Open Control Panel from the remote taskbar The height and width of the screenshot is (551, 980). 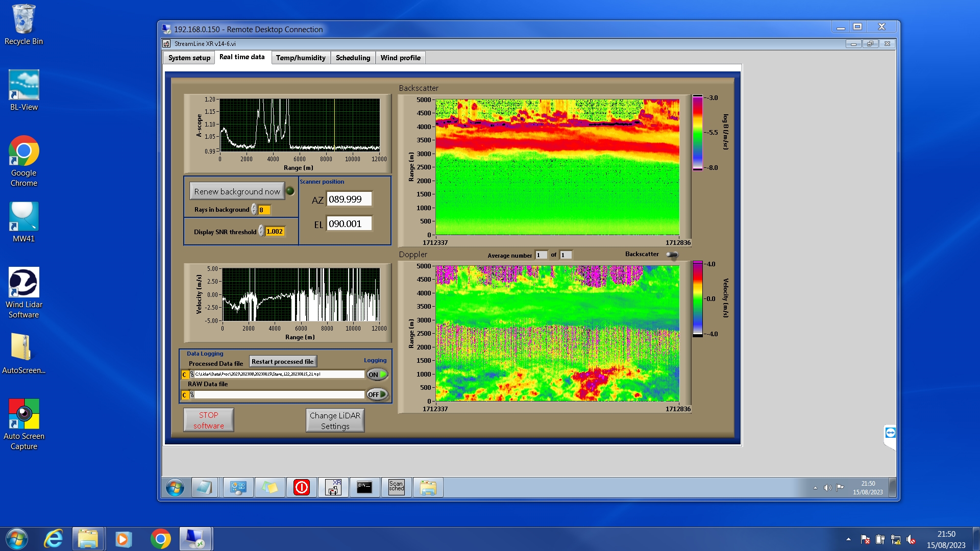[238, 487]
